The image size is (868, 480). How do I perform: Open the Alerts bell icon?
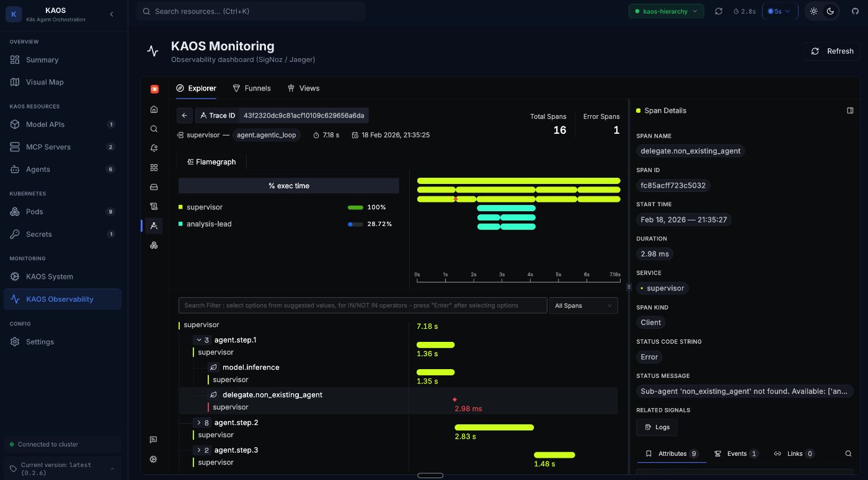(154, 147)
